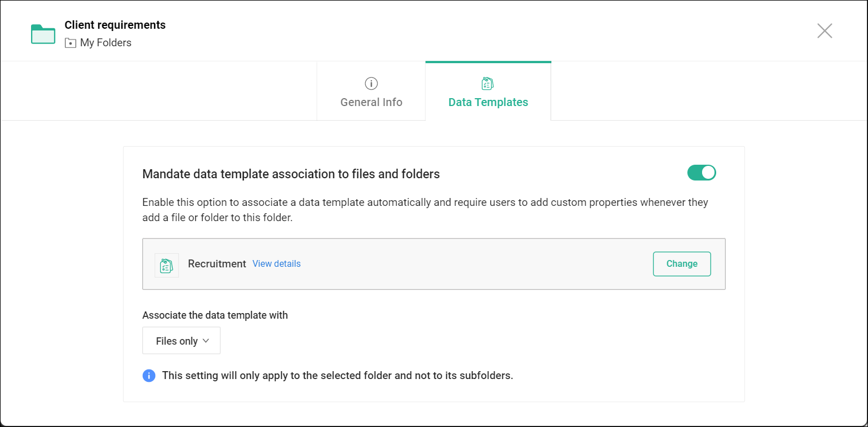Click the small My Folders location icon
This screenshot has width=868, height=427.
[x=71, y=43]
